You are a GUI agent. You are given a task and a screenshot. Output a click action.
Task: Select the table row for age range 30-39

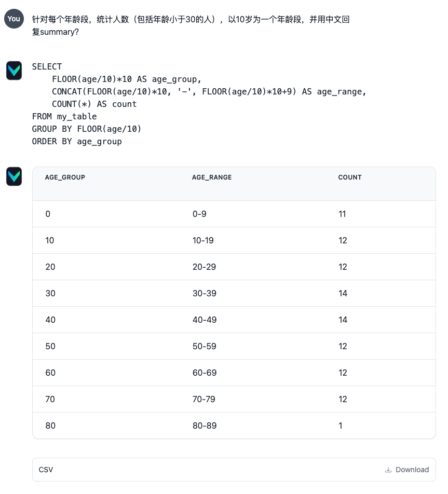(x=234, y=293)
